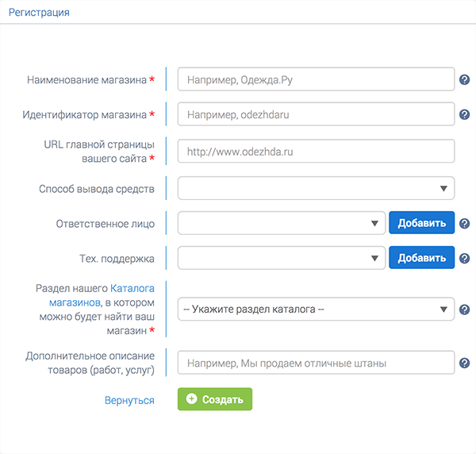Viewport: 476px width, 454px height.
Task: Expand Ответственное лицо dropdown
Action: 282,223
